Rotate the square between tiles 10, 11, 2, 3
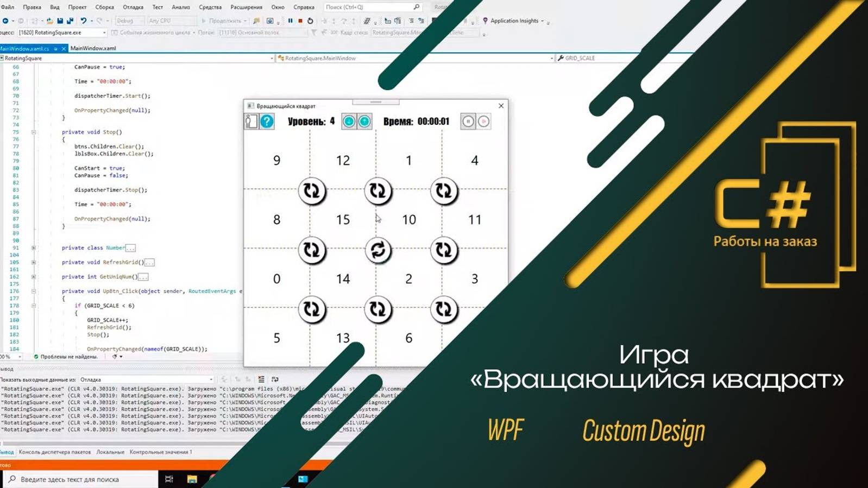The image size is (868, 488). (x=444, y=250)
